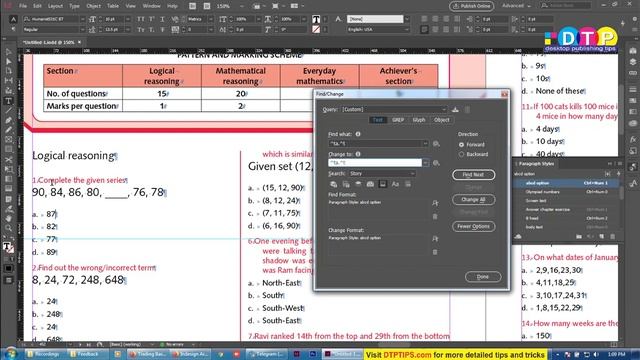
Task: Click the Change All button
Action: point(473,200)
